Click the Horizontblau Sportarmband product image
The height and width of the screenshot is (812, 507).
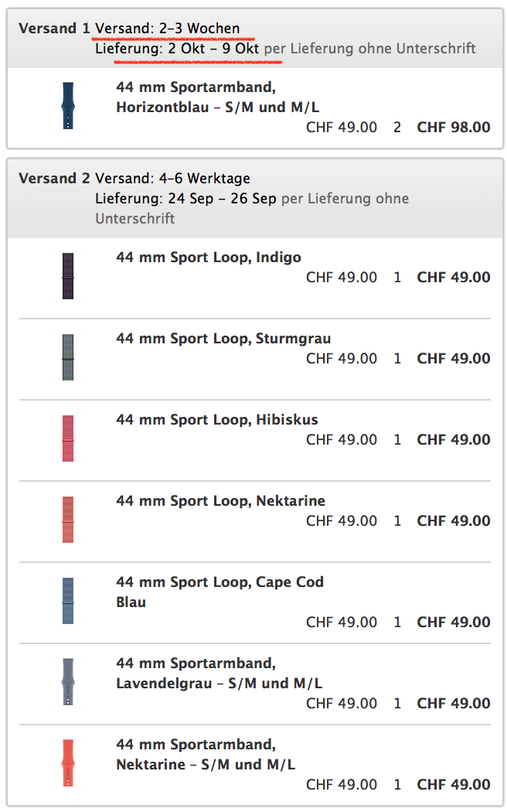click(x=68, y=106)
